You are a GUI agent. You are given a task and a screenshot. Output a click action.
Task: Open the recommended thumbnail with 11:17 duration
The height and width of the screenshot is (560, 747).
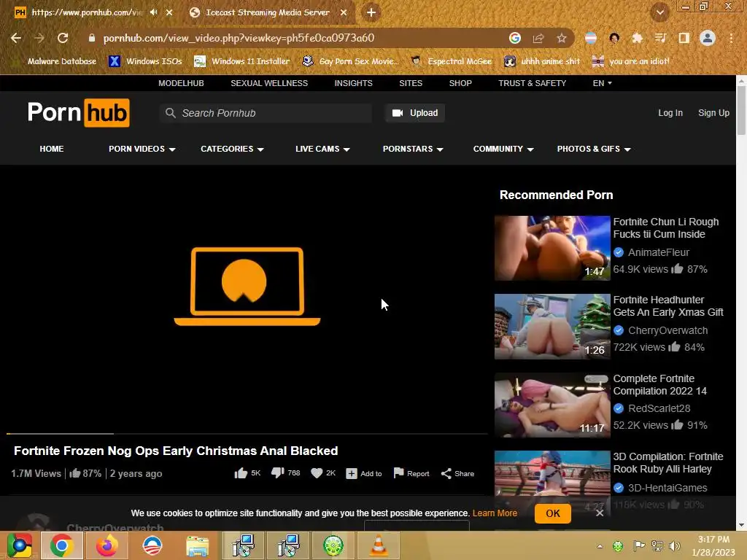(552, 405)
